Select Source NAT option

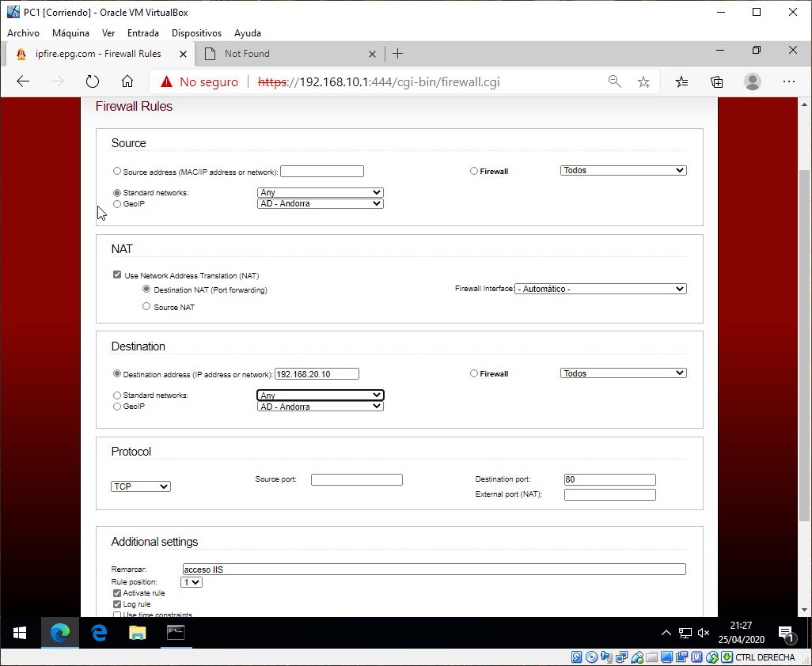pos(146,306)
